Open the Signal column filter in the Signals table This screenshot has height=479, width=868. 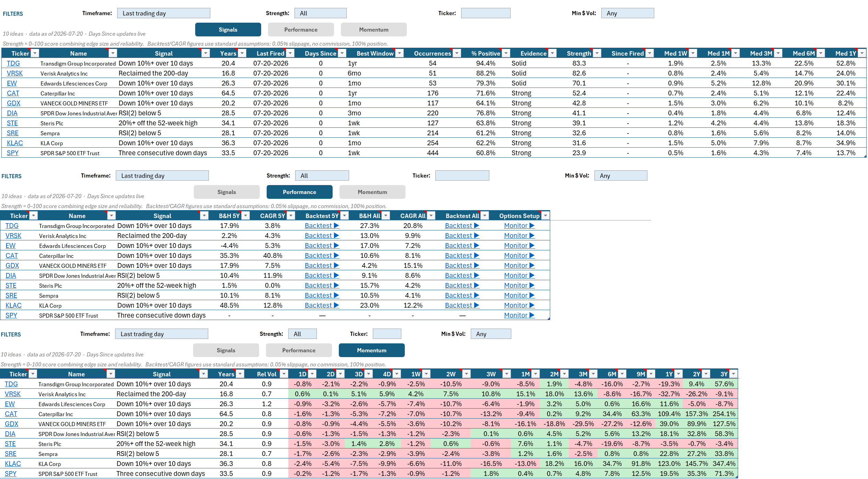click(x=205, y=53)
